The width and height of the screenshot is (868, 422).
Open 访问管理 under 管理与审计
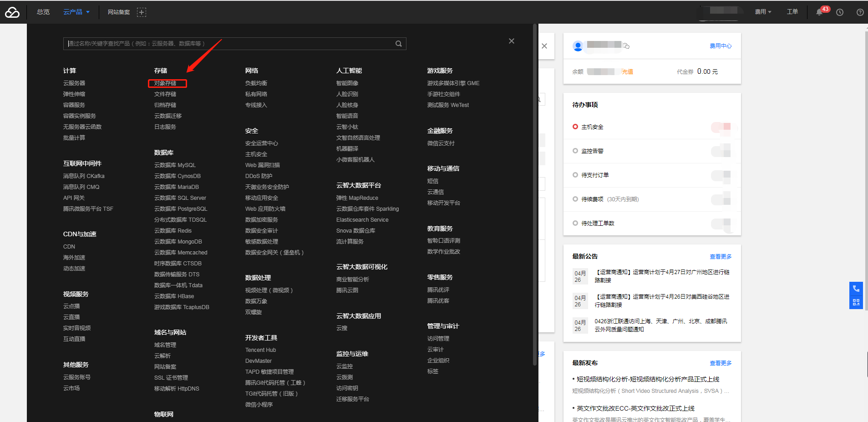click(x=438, y=339)
